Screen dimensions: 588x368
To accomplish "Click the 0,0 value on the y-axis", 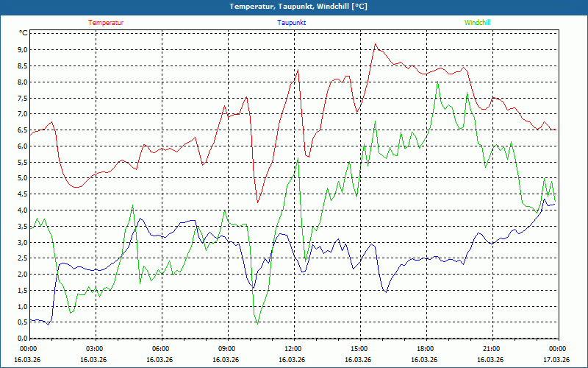I will click(x=22, y=339).
